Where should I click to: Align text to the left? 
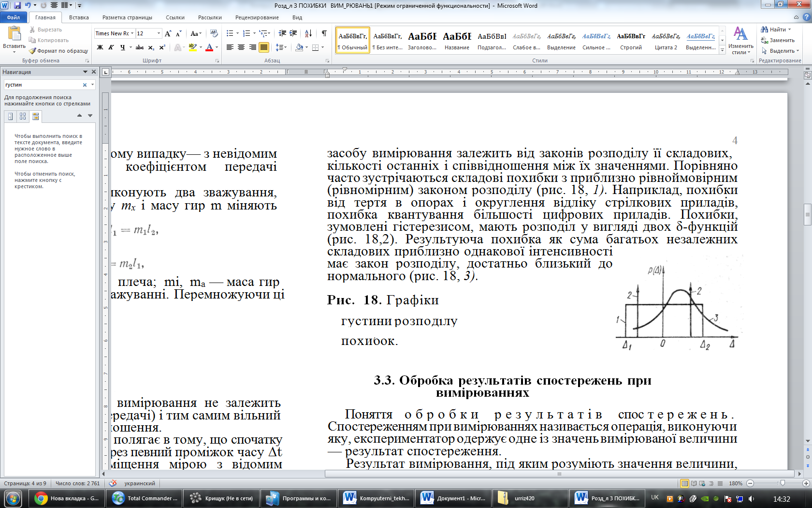point(230,47)
